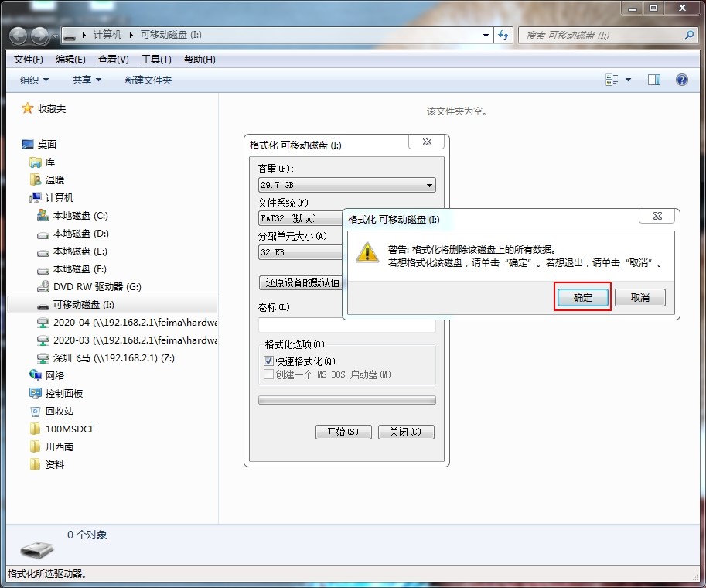
Task: Open the FAT32 file system dropdown
Action: tap(300, 218)
